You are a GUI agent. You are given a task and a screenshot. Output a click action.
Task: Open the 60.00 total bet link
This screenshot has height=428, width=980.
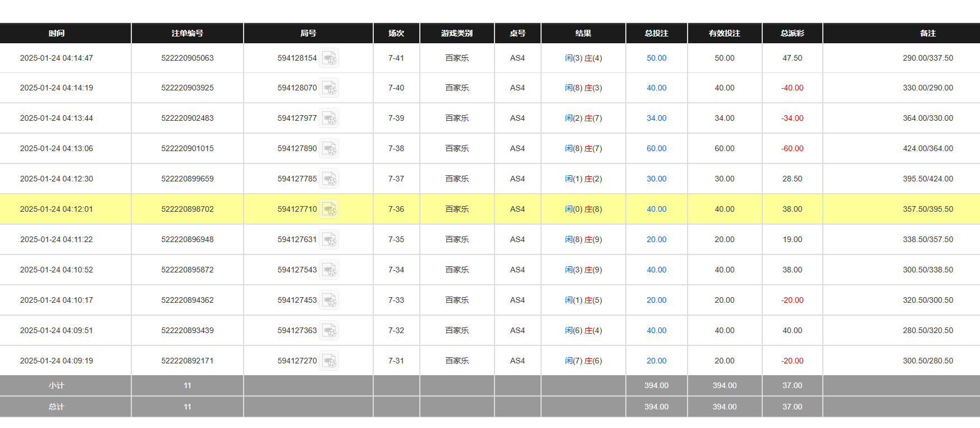(x=656, y=149)
